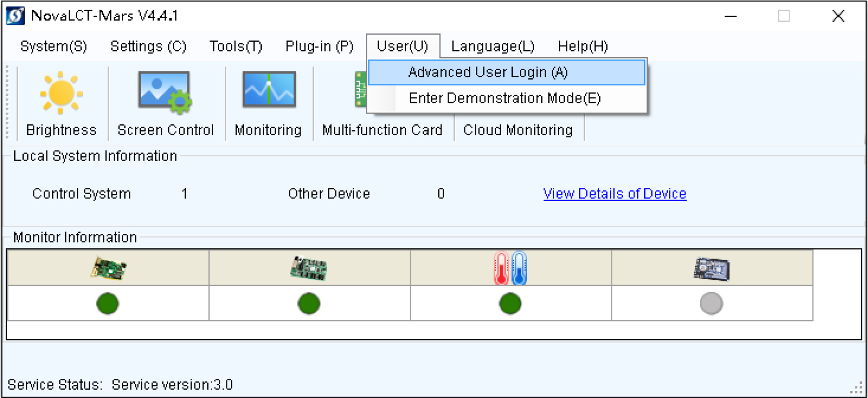Open the Settings (C) menu
Screen dimensions: 868x398
[x=149, y=46]
